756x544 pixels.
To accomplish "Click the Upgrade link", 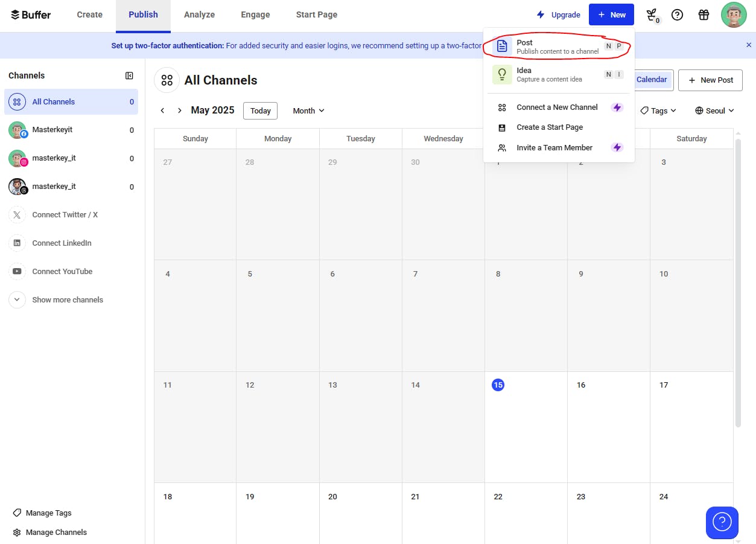I will coord(559,14).
